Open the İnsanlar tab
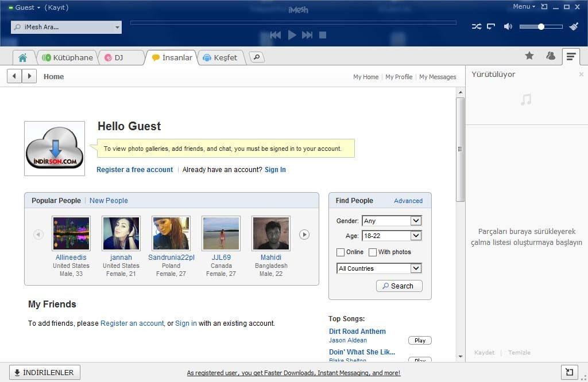 point(172,58)
